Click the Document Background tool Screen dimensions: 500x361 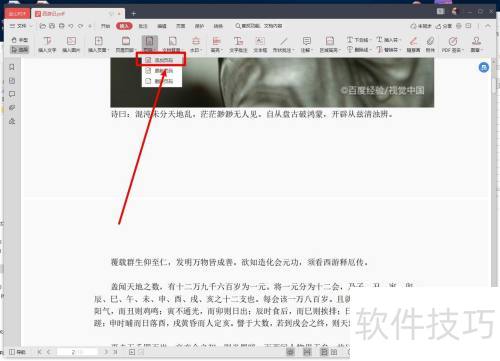coord(172,44)
